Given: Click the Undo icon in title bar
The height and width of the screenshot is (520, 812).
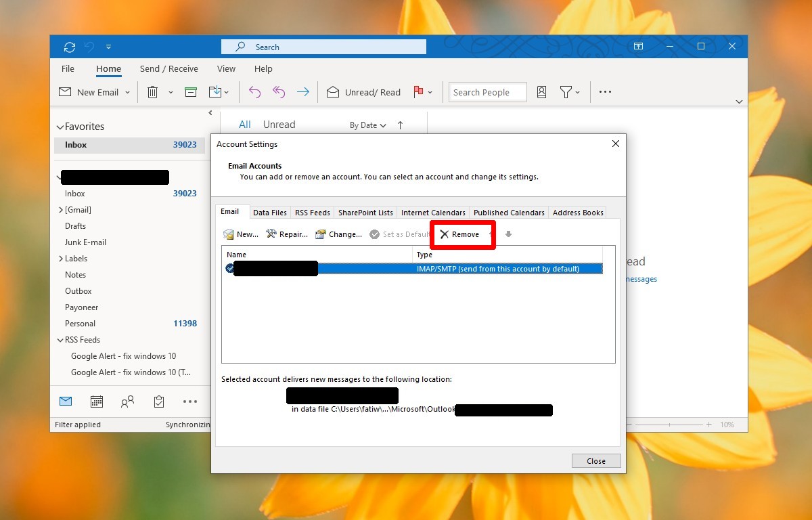Looking at the screenshot, I should click(x=90, y=47).
